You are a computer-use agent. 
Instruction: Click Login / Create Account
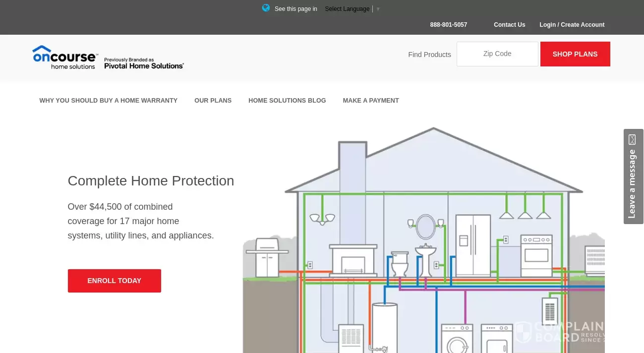tap(572, 25)
